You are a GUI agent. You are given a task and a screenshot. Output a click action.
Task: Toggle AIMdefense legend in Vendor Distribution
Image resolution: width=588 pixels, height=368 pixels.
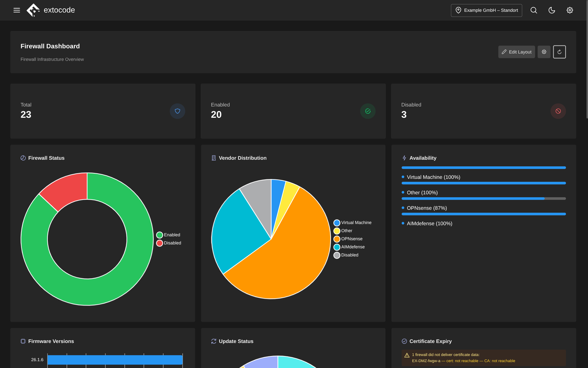pos(349,247)
